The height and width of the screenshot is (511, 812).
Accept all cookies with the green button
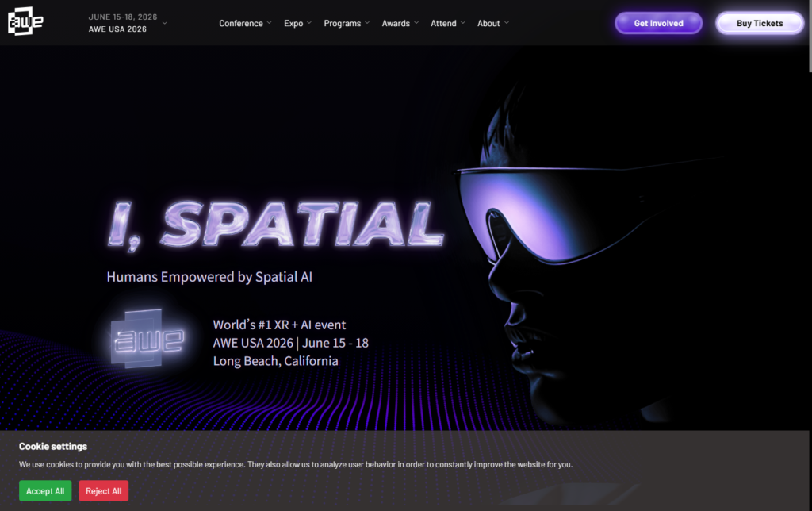(x=45, y=491)
